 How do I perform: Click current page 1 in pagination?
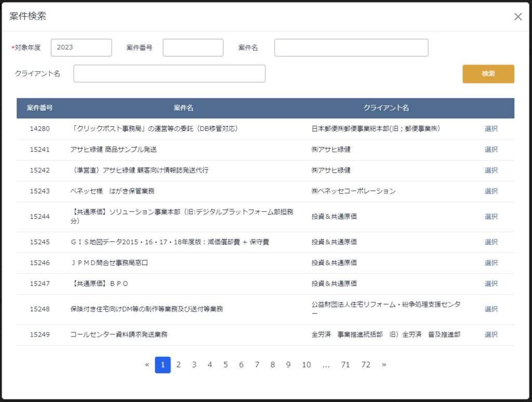pos(163,365)
